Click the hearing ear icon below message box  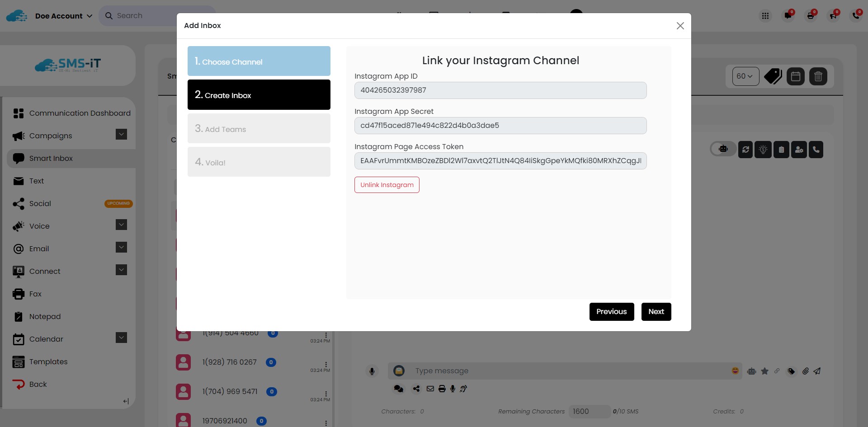463,389
